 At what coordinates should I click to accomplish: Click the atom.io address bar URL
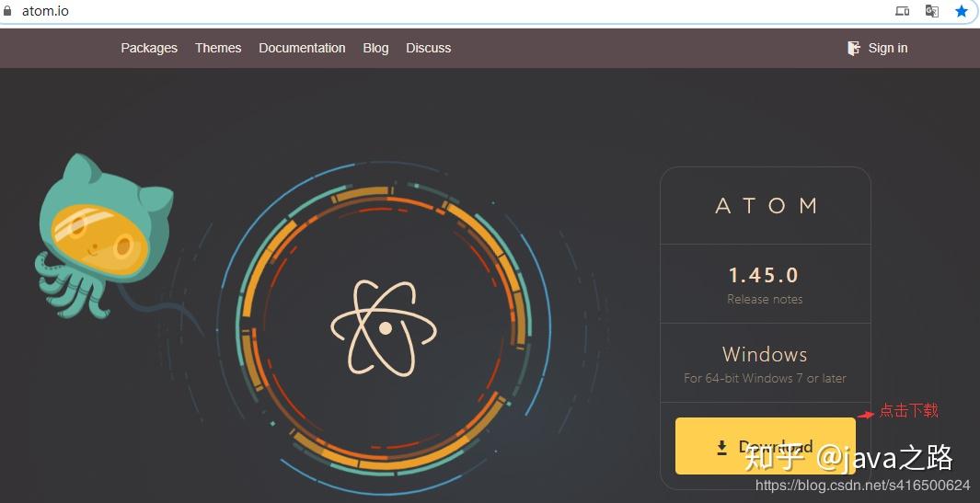[x=45, y=11]
